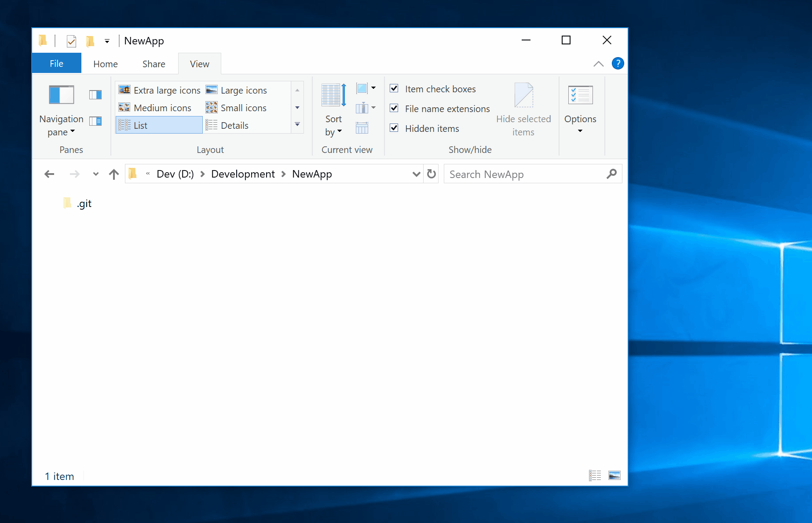Open Customize Quick Access Toolbar dropdown
The height and width of the screenshot is (523, 812).
(107, 41)
